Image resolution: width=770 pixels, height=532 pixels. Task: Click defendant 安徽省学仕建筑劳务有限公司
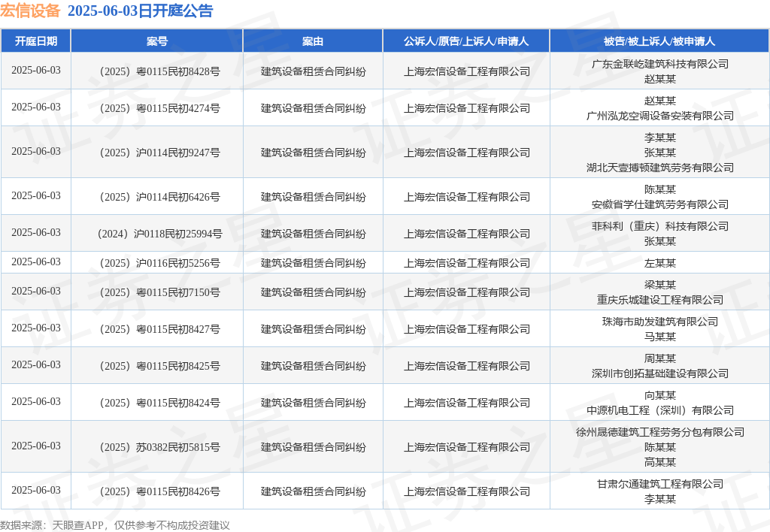(659, 204)
